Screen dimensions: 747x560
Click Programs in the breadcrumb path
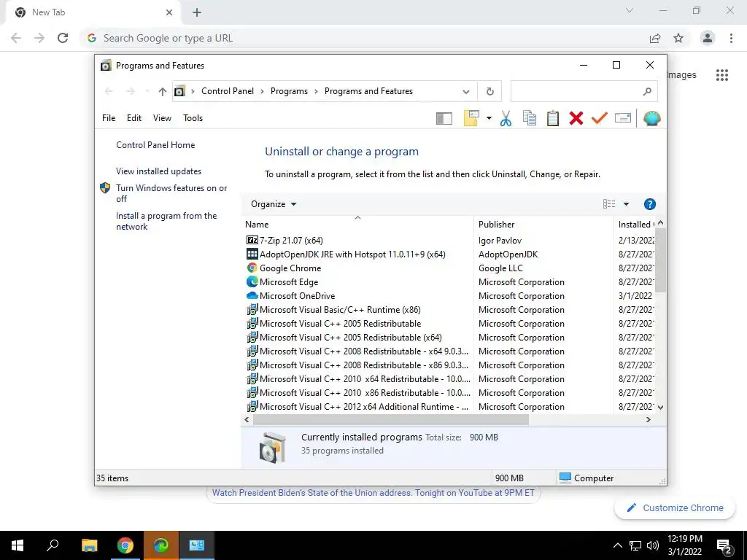[x=289, y=91]
